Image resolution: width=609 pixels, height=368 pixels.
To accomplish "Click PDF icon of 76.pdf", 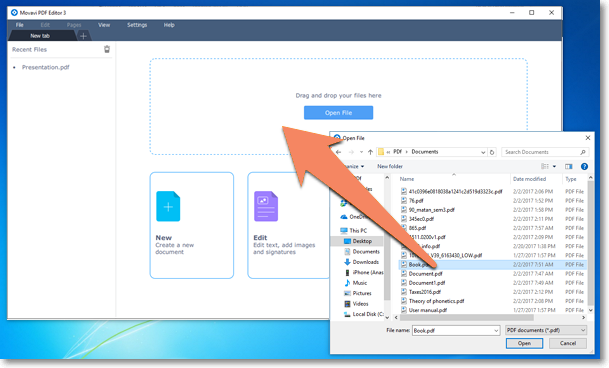I will 404,201.
